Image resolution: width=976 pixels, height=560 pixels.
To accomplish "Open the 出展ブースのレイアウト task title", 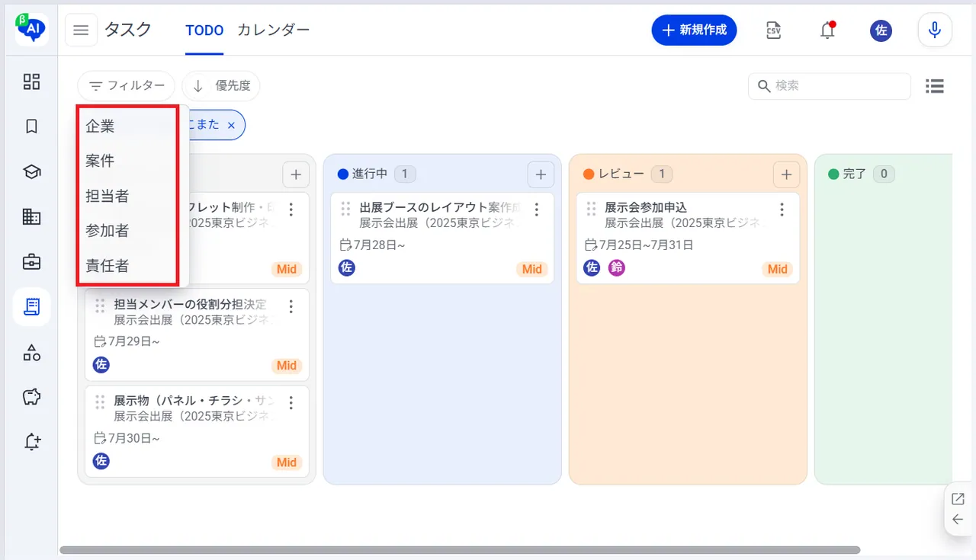I will coord(441,207).
